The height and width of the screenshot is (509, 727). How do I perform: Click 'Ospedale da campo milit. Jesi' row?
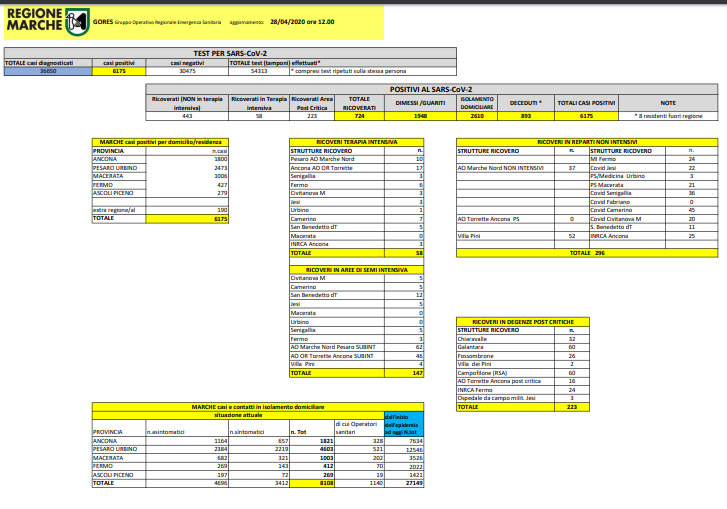523,399
